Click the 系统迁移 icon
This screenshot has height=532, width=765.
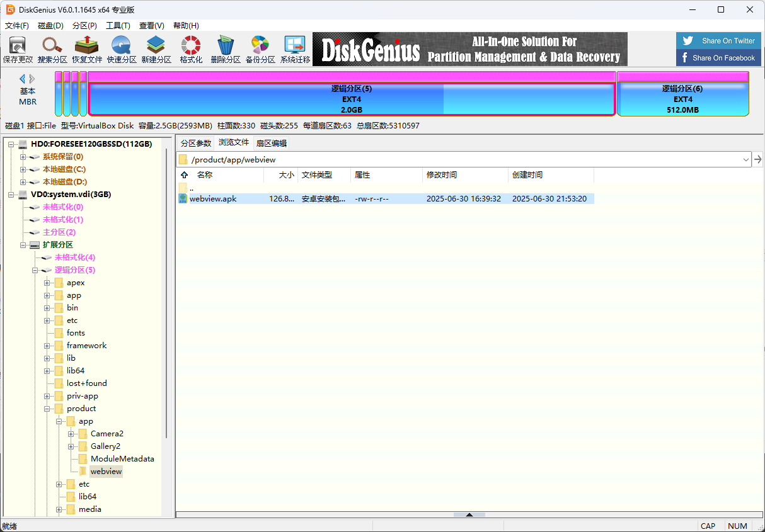(x=294, y=48)
